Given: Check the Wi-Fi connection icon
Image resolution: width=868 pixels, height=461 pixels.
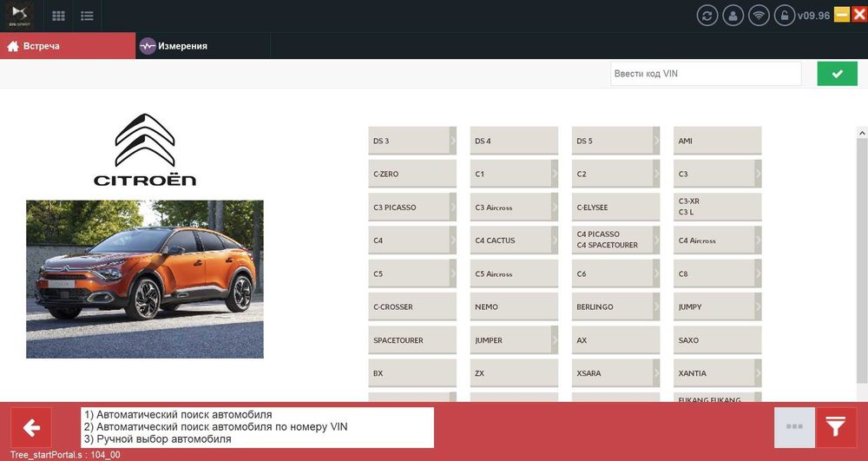Looking at the screenshot, I should click(759, 16).
